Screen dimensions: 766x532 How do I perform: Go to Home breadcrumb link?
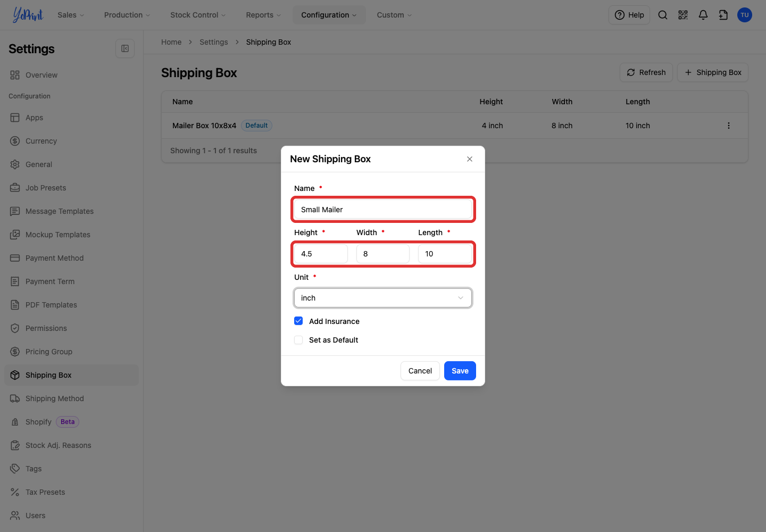171,42
